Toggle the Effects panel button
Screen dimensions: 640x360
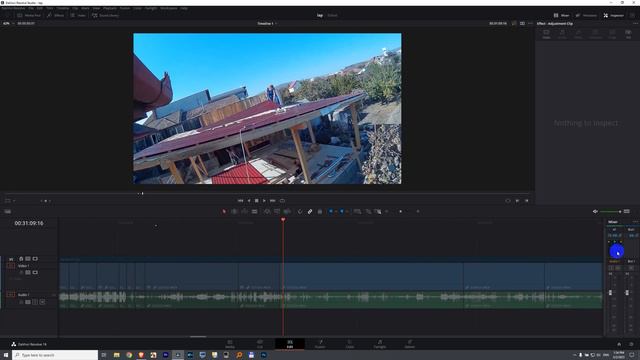pos(56,15)
